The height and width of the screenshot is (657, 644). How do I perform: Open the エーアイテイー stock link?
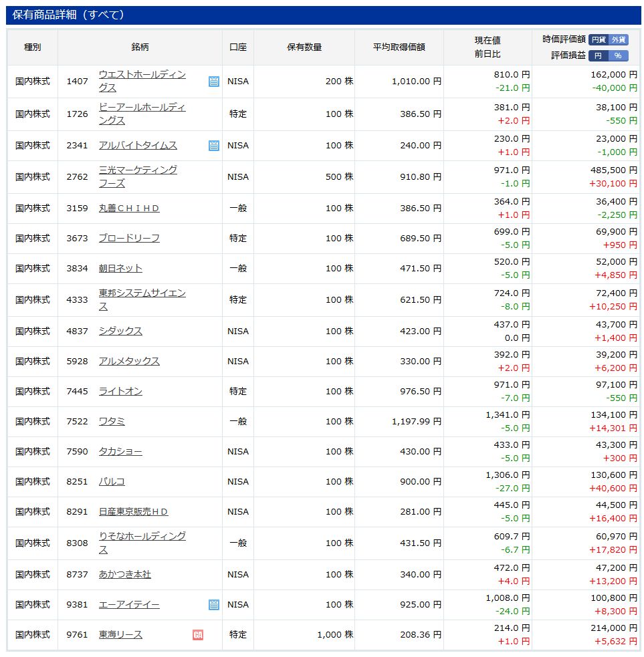pos(129,605)
